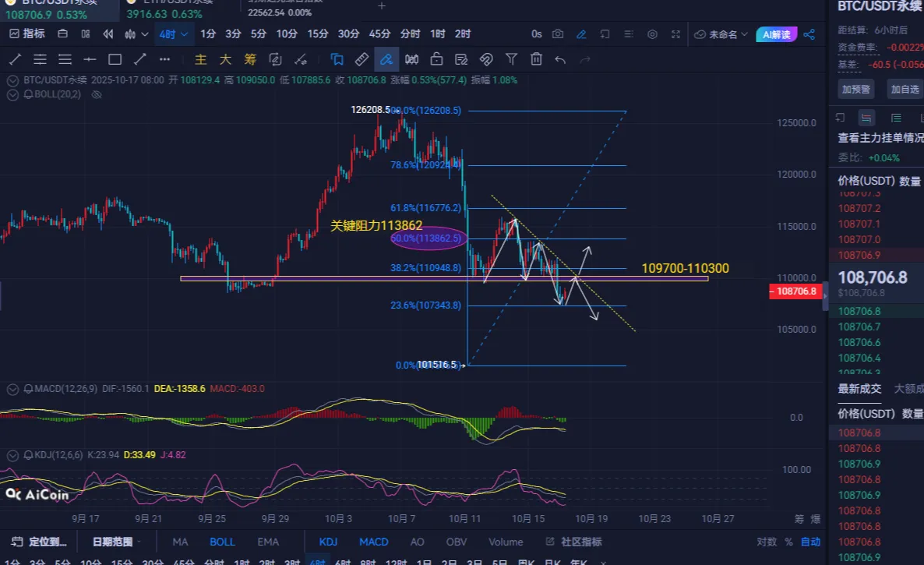Select the 15分 timeframe
The width and height of the screenshot is (924, 565).
(x=318, y=34)
